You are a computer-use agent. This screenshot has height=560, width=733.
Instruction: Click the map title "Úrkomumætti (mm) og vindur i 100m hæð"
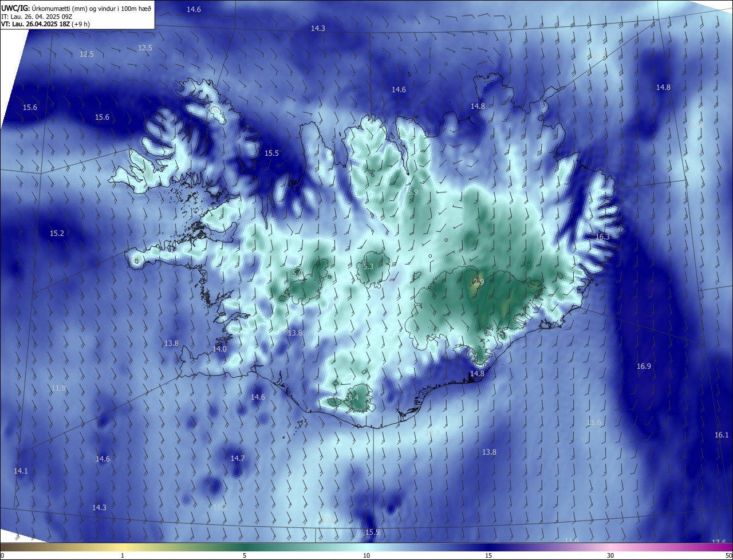click(92, 9)
